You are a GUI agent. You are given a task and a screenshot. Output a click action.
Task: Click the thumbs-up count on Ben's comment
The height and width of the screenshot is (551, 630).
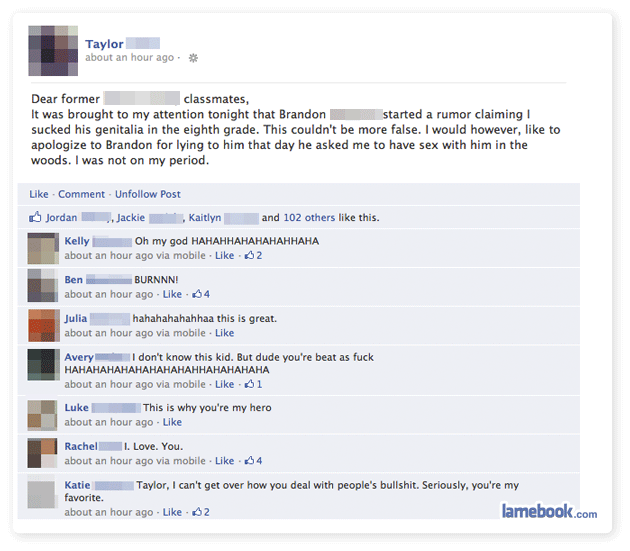pos(201,294)
